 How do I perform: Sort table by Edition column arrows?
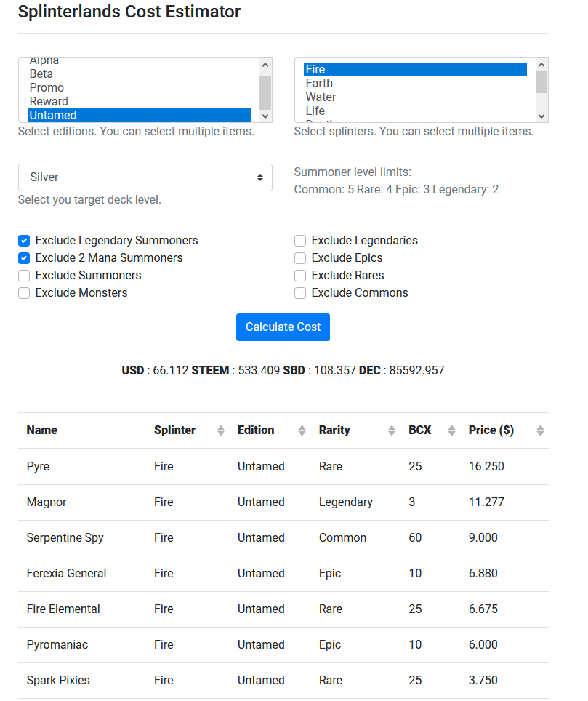click(302, 430)
